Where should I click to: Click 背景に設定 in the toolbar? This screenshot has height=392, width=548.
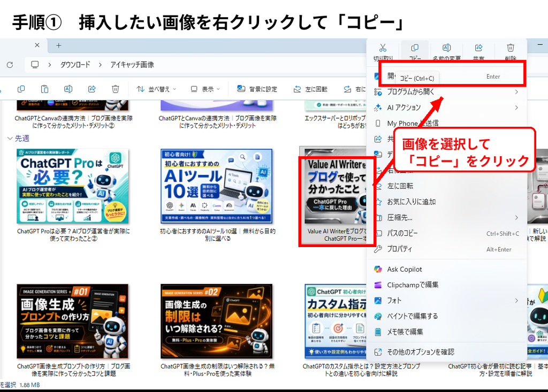point(257,89)
